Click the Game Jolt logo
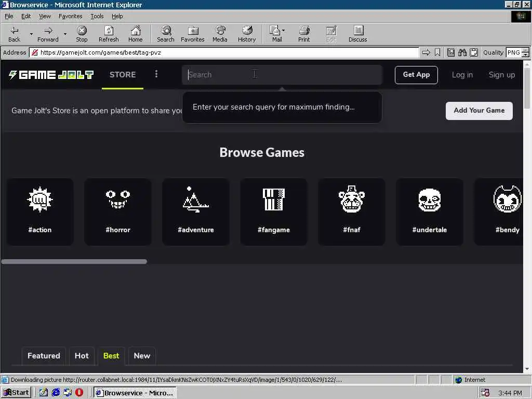This screenshot has width=532, height=399. (x=51, y=75)
